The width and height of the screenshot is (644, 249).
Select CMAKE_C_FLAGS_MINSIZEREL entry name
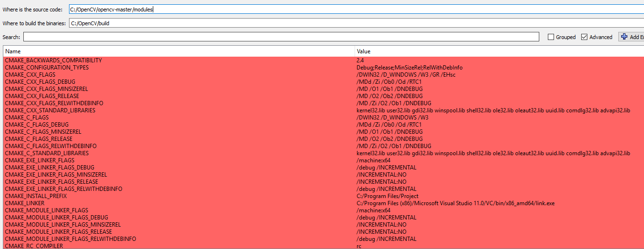coord(43,132)
